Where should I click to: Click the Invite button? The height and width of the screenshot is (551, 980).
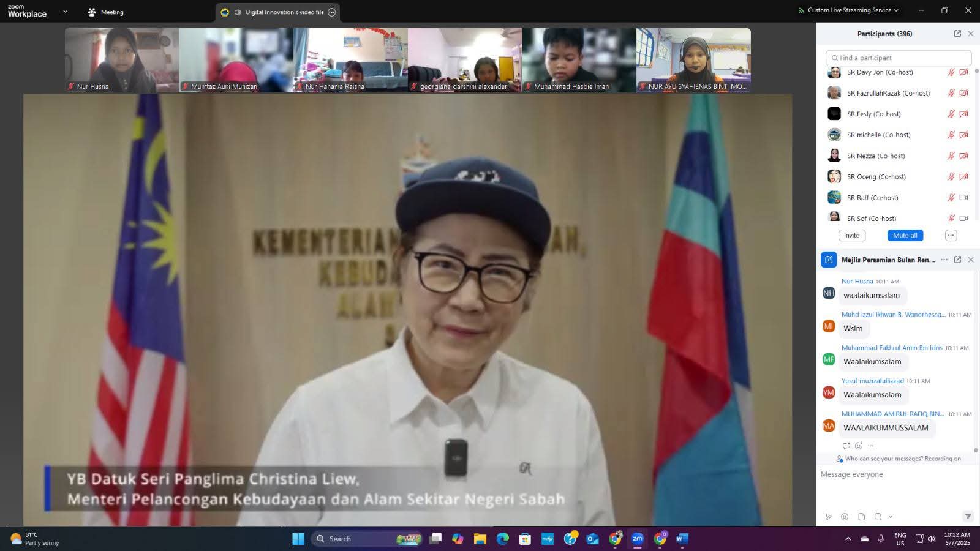pos(851,236)
